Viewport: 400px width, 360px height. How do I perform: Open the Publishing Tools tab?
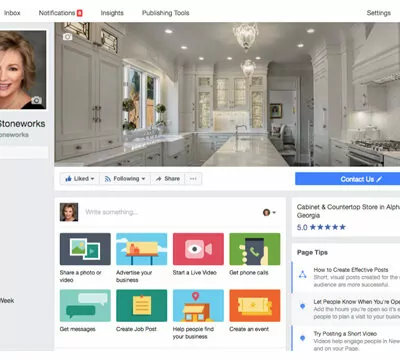pos(166,13)
